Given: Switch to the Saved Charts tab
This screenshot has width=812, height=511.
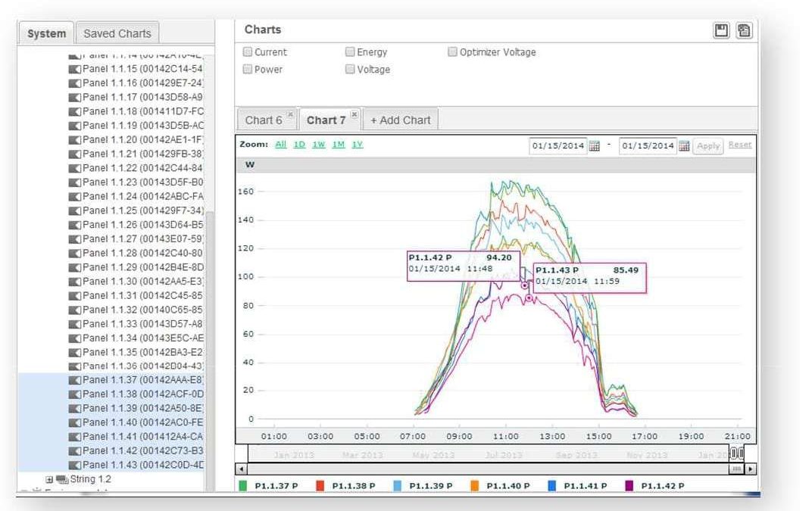Looking at the screenshot, I should point(117,33).
